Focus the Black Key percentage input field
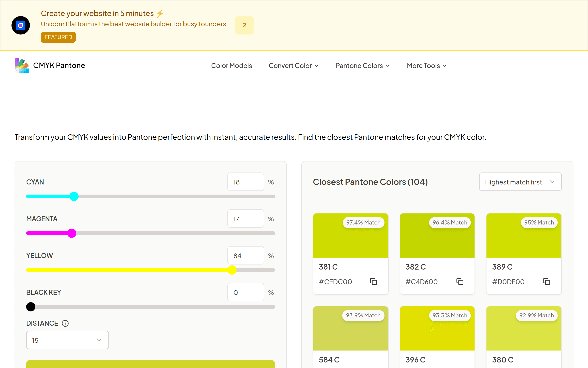The image size is (588, 368). click(246, 292)
